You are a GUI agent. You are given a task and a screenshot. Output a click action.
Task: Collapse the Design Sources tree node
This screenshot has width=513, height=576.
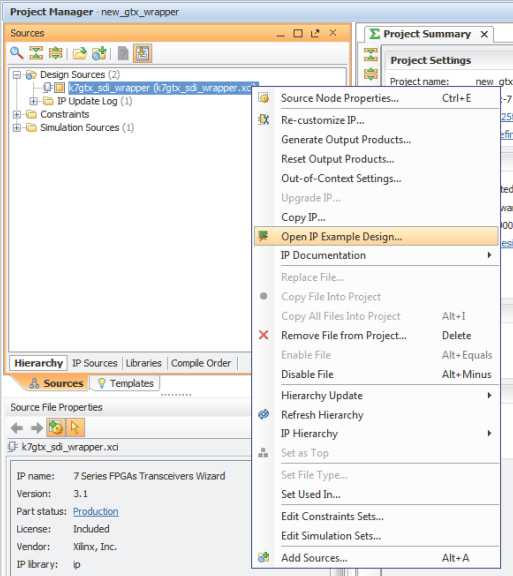click(17, 75)
